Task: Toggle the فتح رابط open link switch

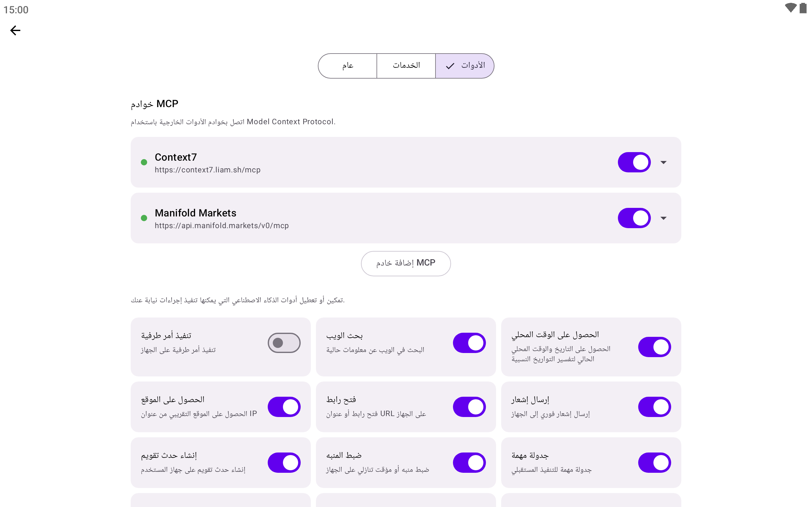Action: tap(469, 407)
